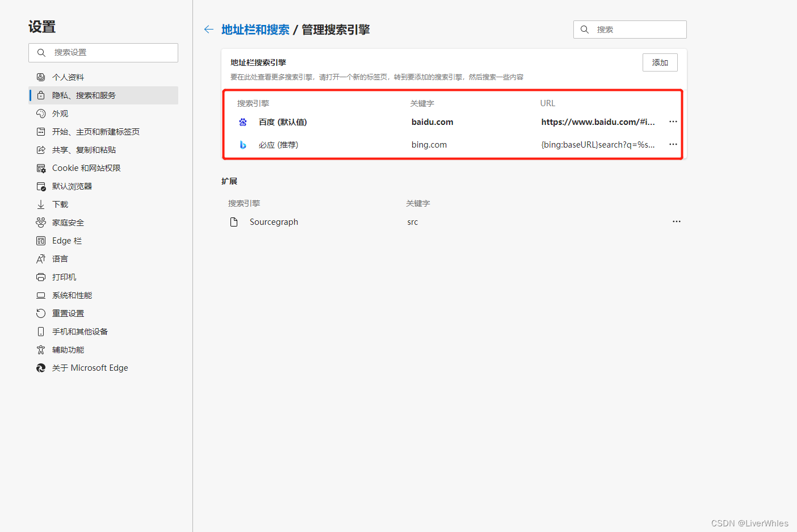
Task: Open more options for 必应 row
Action: (x=673, y=144)
